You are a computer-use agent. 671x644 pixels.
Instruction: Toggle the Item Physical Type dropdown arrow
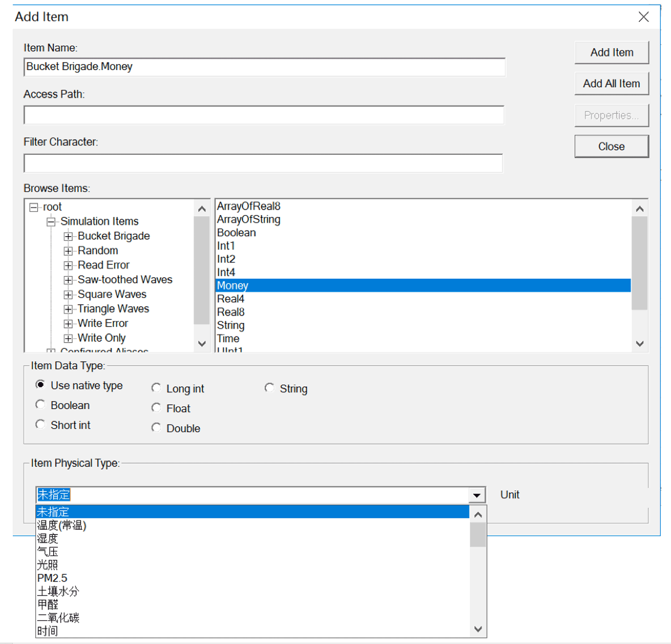point(477,495)
